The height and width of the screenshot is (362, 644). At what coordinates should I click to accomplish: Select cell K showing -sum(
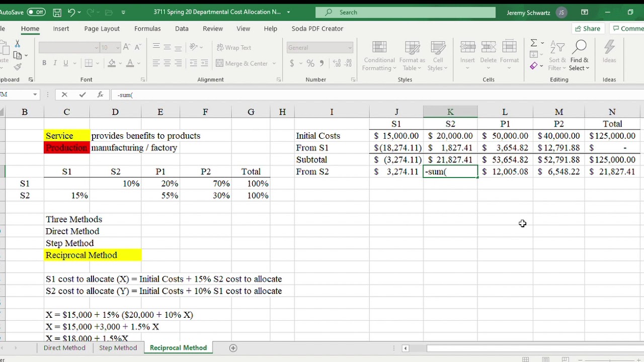[450, 171]
